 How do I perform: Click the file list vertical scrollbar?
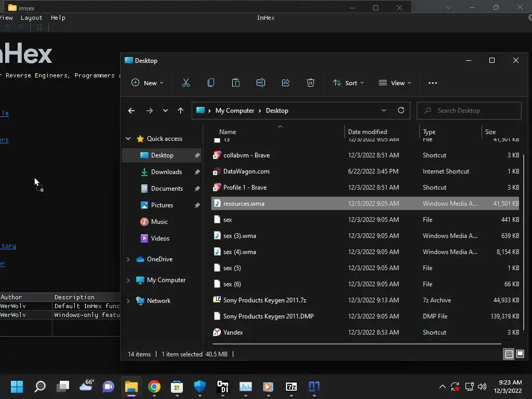[524, 241]
